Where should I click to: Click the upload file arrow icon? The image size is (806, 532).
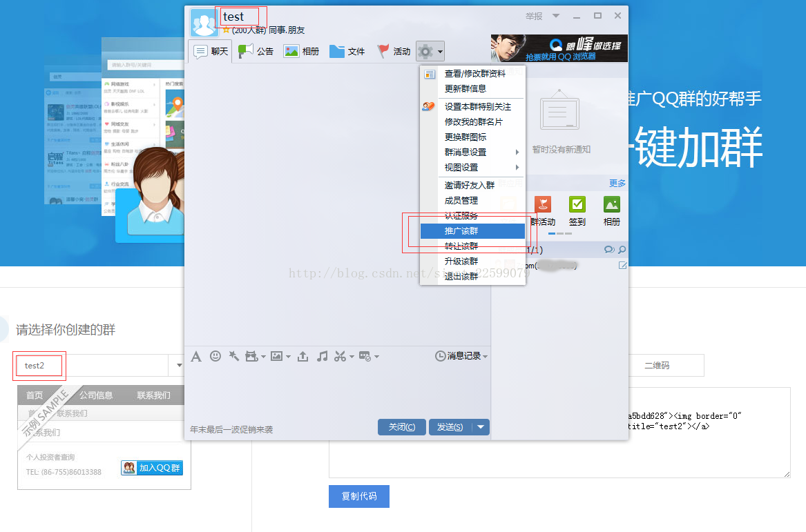[303, 356]
